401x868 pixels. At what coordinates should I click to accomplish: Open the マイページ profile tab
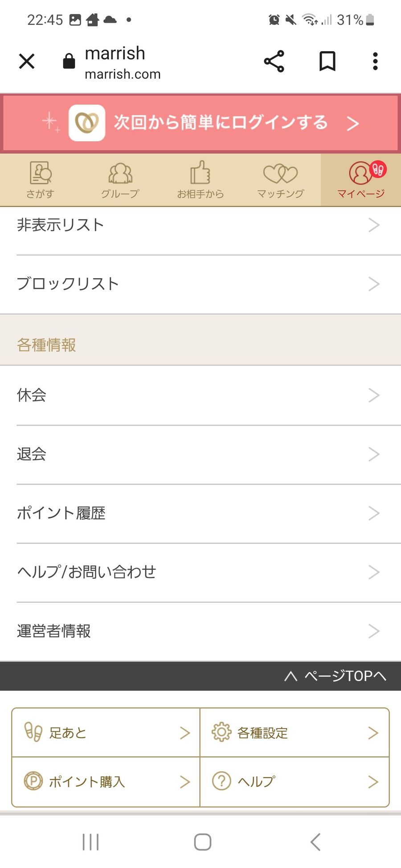click(361, 180)
